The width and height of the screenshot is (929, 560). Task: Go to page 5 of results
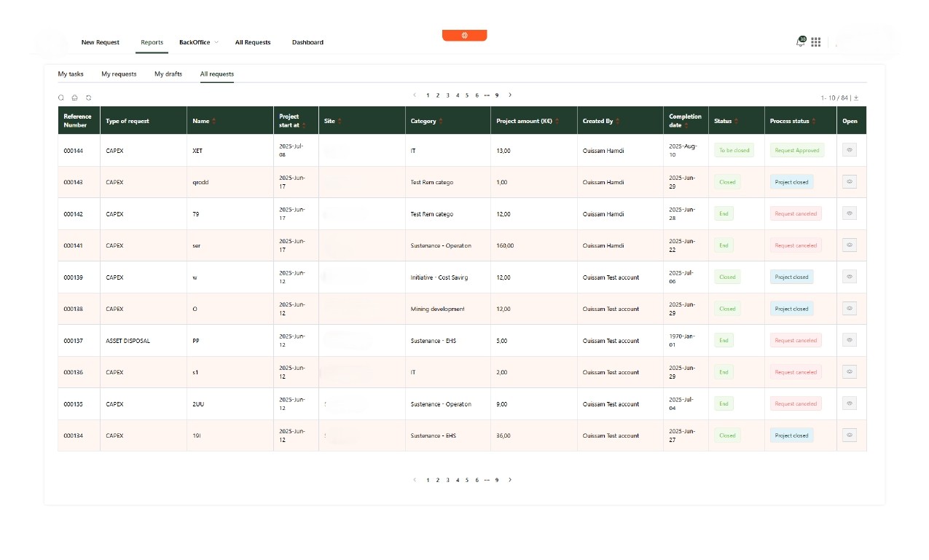[x=467, y=95]
